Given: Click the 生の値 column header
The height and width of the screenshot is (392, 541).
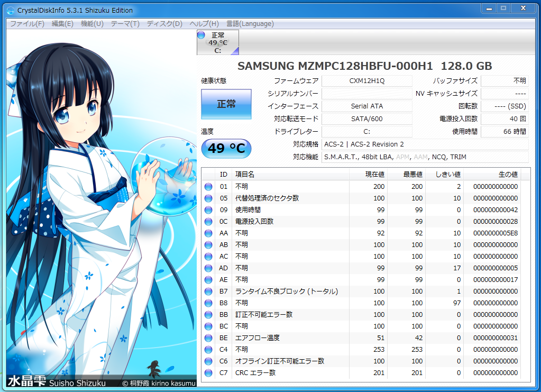Looking at the screenshot, I should 492,175.
